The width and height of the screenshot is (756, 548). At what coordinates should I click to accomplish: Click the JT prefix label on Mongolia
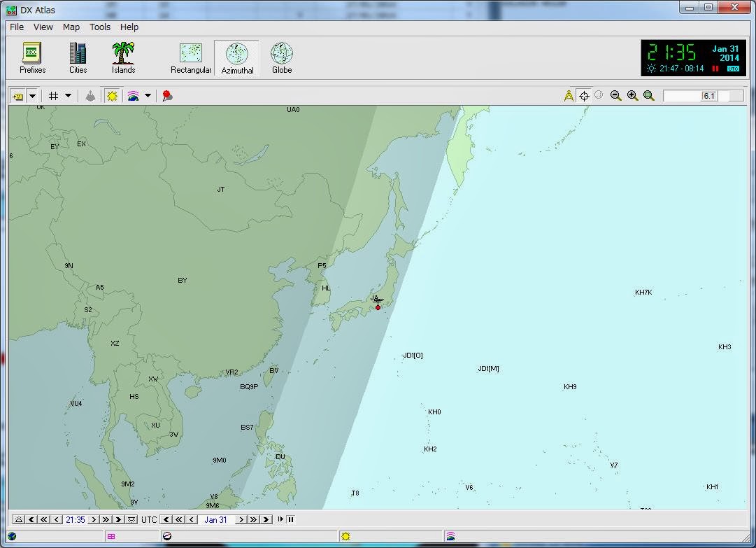(221, 190)
